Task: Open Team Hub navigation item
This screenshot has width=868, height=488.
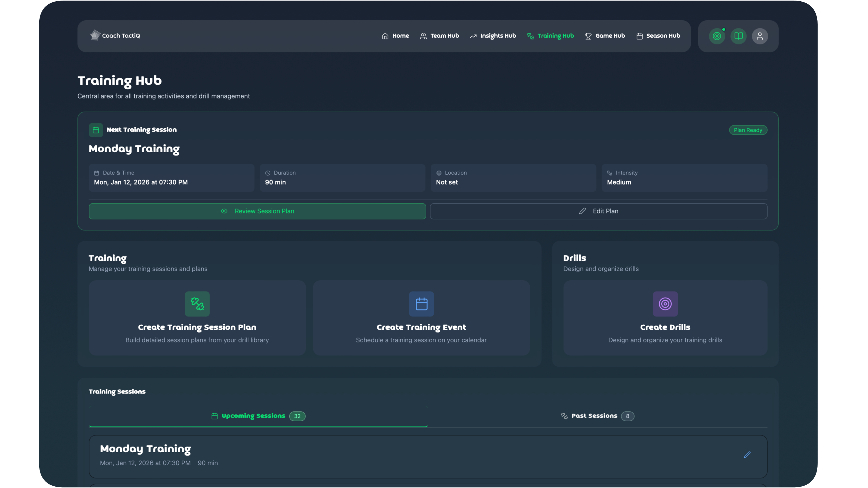Action: point(439,36)
